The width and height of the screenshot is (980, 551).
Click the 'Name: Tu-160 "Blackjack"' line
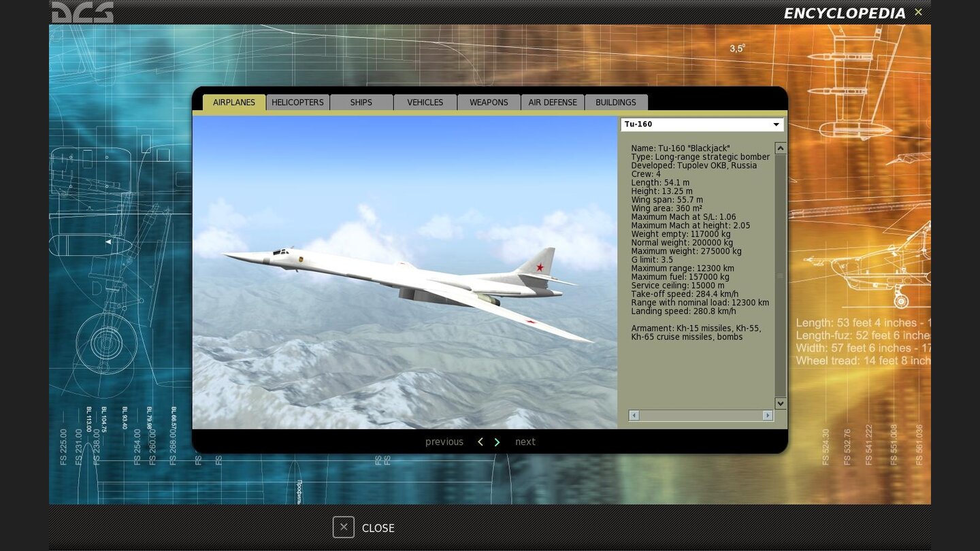point(680,148)
